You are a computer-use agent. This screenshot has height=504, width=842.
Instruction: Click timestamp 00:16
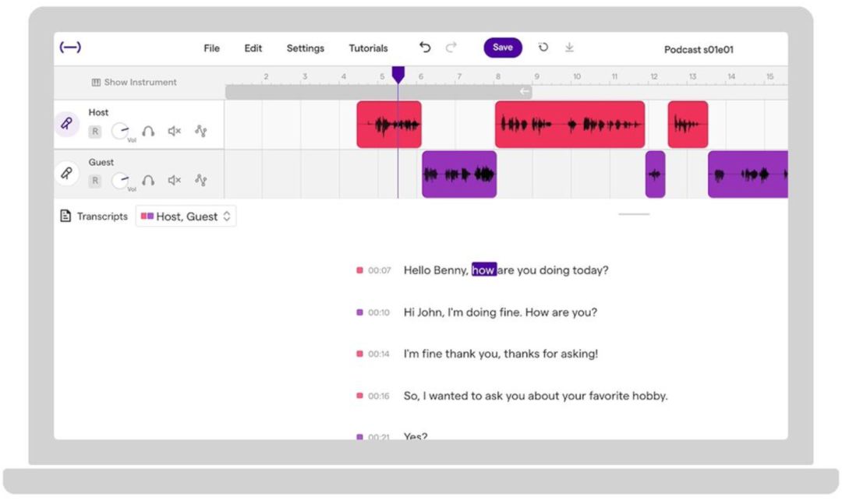(379, 397)
